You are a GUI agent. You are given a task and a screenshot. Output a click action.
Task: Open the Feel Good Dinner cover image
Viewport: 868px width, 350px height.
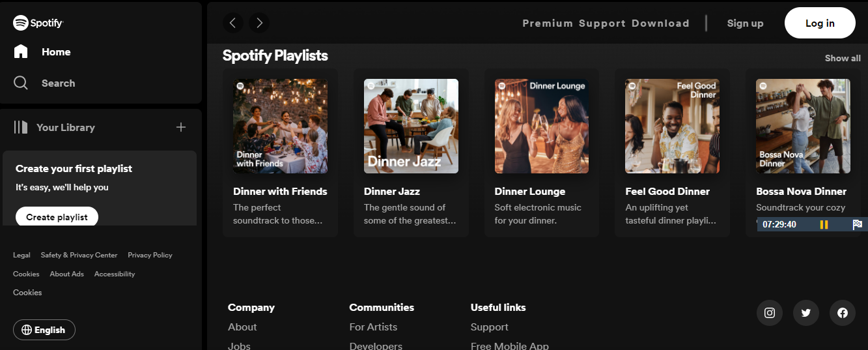673,126
